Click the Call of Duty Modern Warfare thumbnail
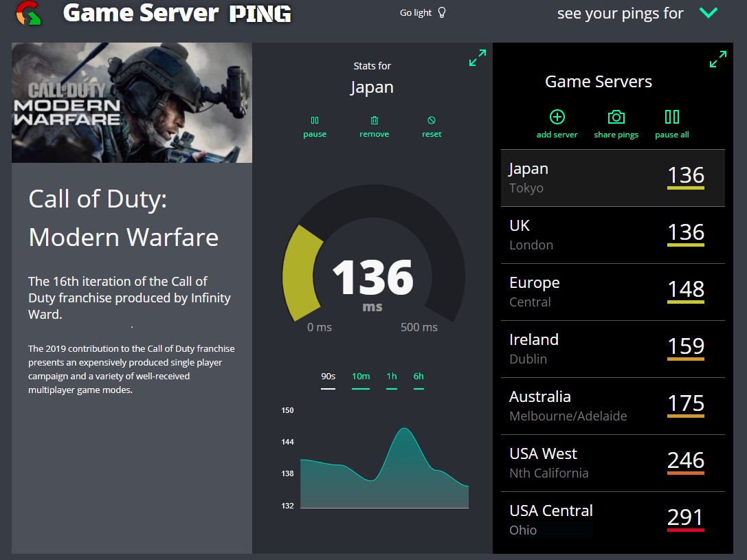Viewport: 747px width, 560px height. click(x=132, y=103)
